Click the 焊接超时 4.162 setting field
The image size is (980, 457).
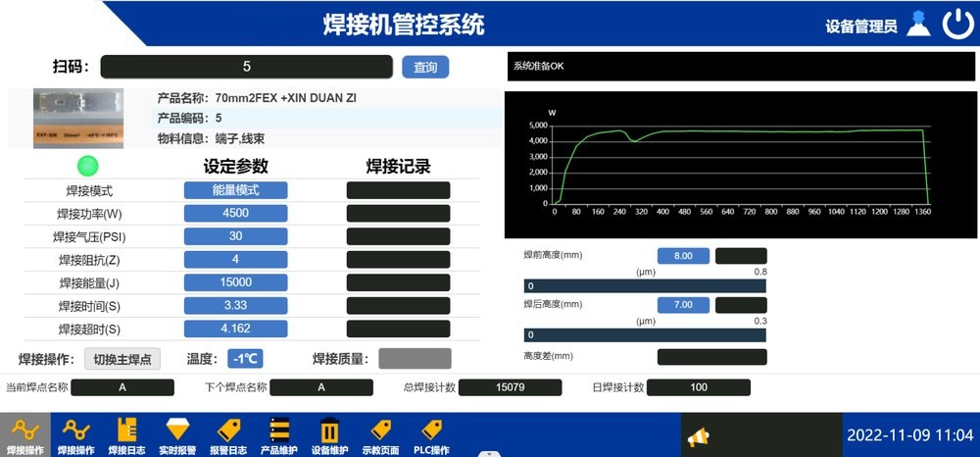click(235, 329)
